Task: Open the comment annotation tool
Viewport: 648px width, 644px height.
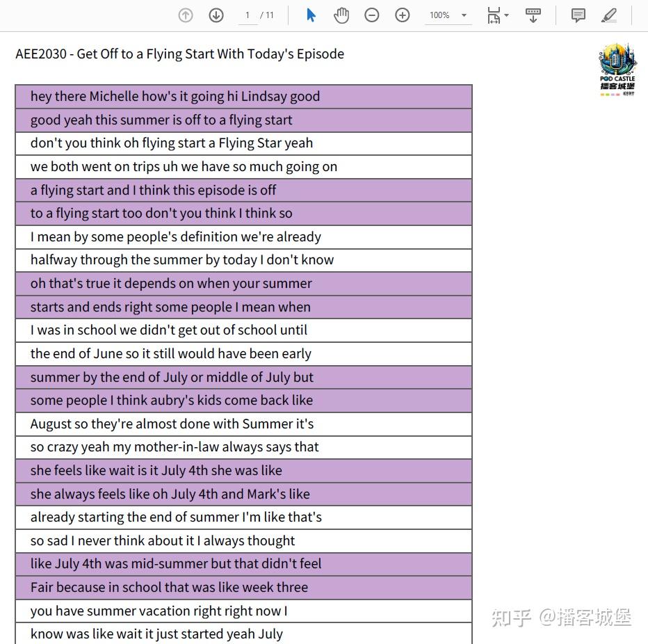Action: click(578, 15)
